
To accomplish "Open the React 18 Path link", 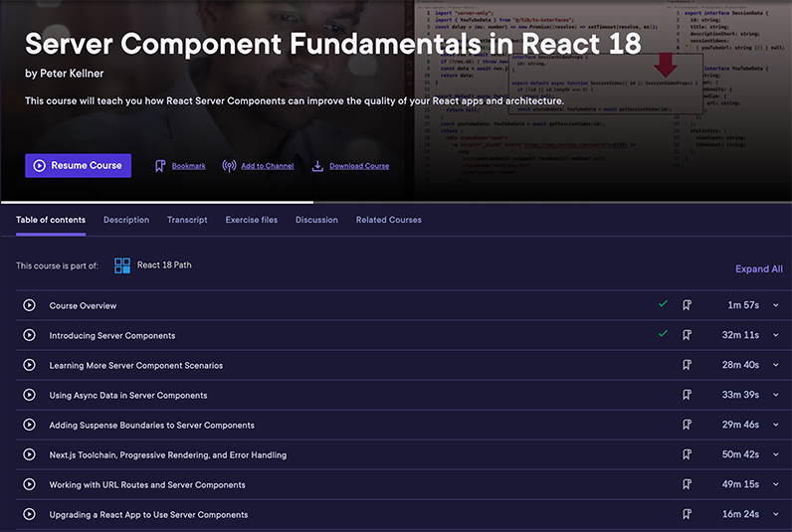I will click(164, 265).
